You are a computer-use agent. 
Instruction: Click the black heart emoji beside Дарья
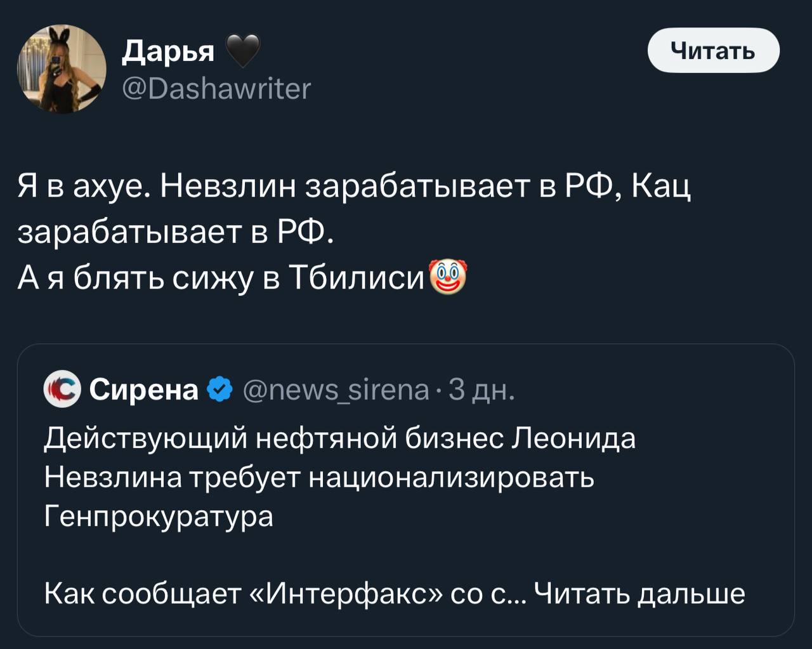coord(242,51)
